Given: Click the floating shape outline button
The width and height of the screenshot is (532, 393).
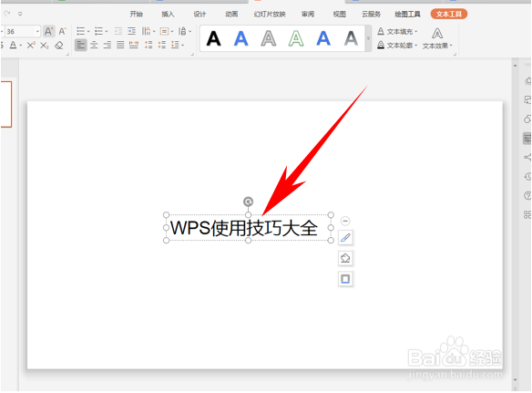Looking at the screenshot, I should point(345,279).
